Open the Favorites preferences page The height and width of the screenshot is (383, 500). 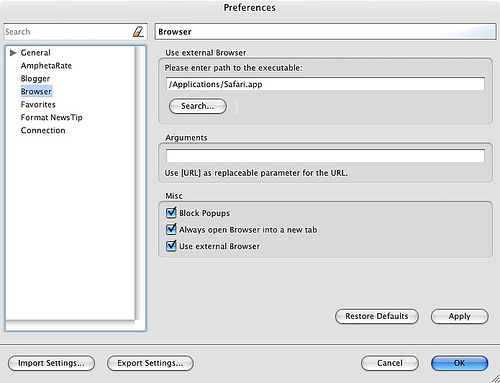[38, 104]
